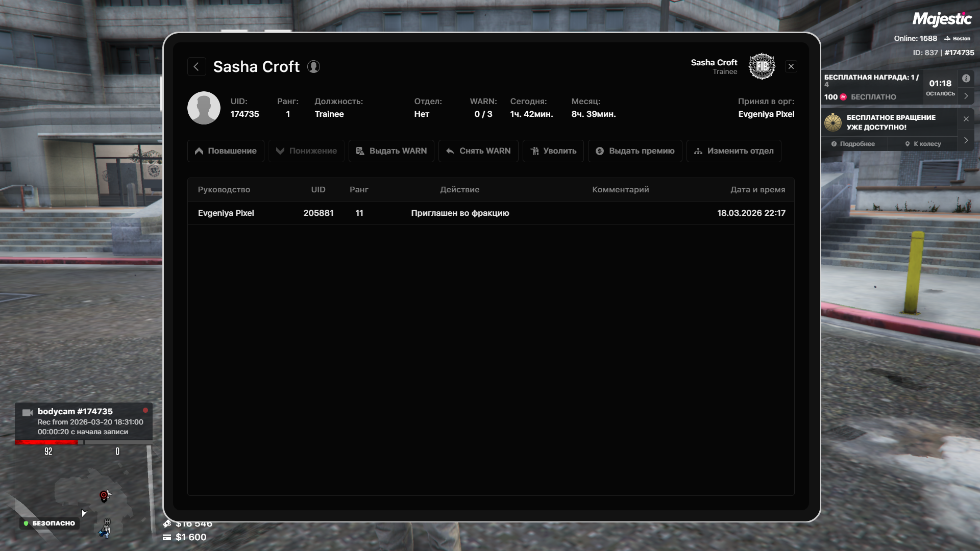This screenshot has height=551, width=980.
Task: Select Evgeniya Pixel log entry row
Action: [491, 213]
